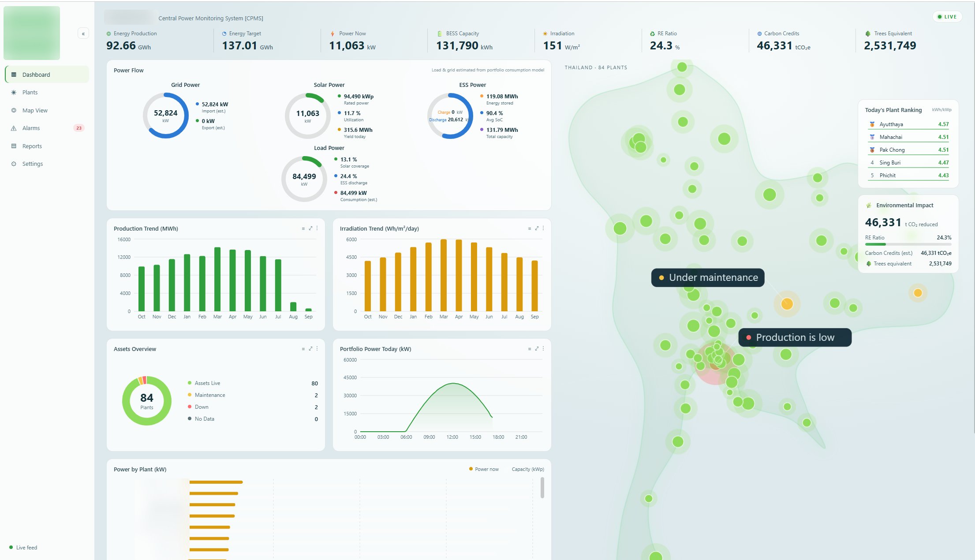Click the Live feed indicator
Image resolution: width=975 pixels, height=560 pixels.
tap(23, 547)
